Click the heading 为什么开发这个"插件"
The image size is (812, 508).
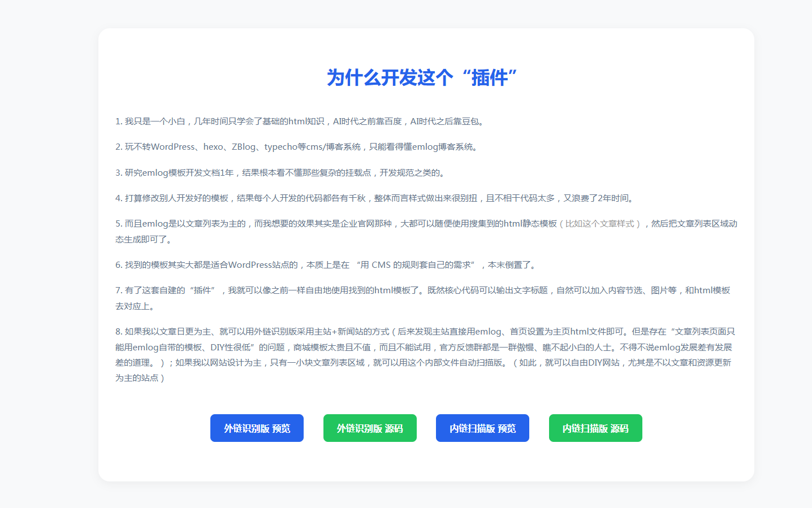(x=422, y=77)
